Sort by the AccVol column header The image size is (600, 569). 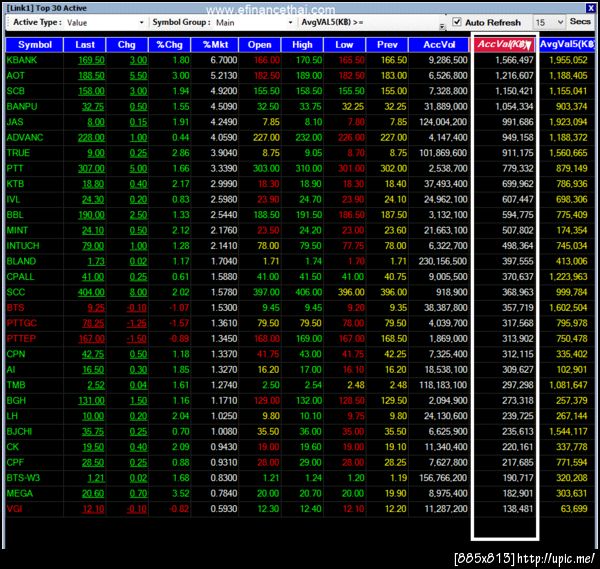pyautogui.click(x=439, y=45)
